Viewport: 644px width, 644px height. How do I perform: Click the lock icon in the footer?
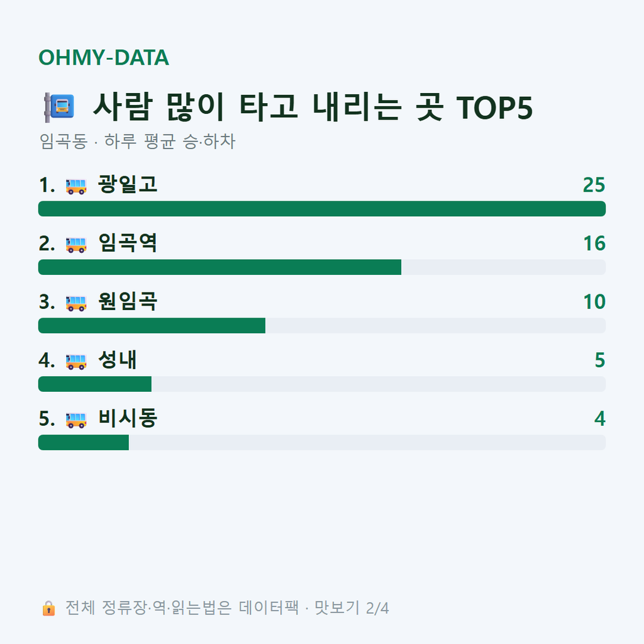(x=48, y=608)
